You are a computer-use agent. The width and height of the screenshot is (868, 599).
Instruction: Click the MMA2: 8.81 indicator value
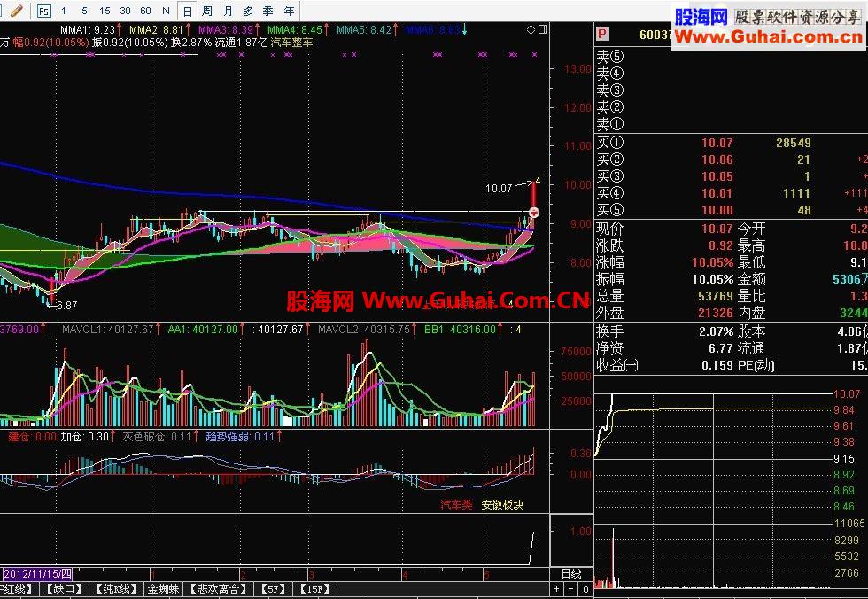pyautogui.click(x=156, y=30)
